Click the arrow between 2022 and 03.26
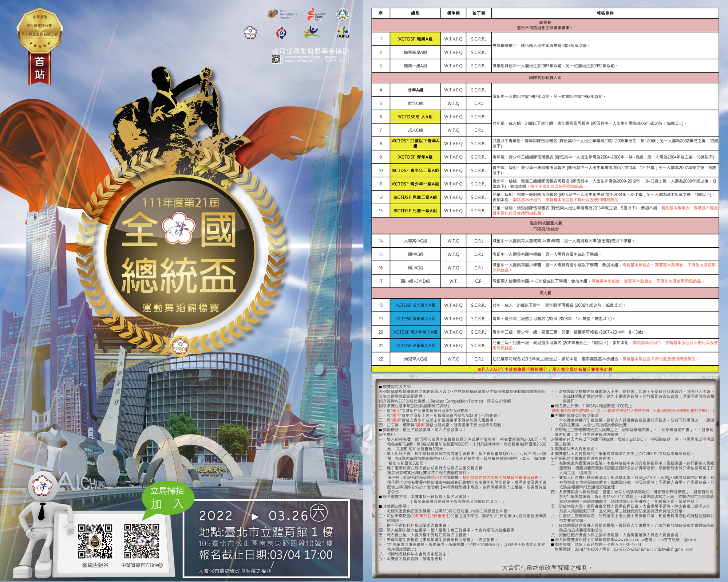The height and width of the screenshot is (582, 728). tap(255, 516)
